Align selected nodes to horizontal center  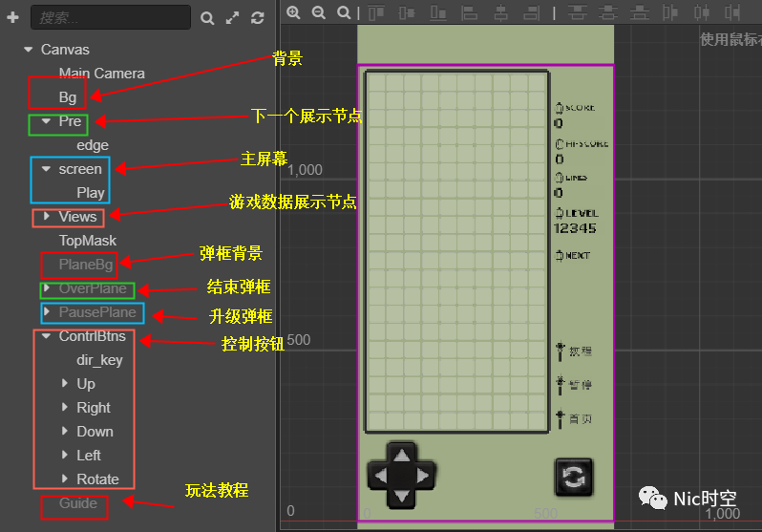[500, 12]
